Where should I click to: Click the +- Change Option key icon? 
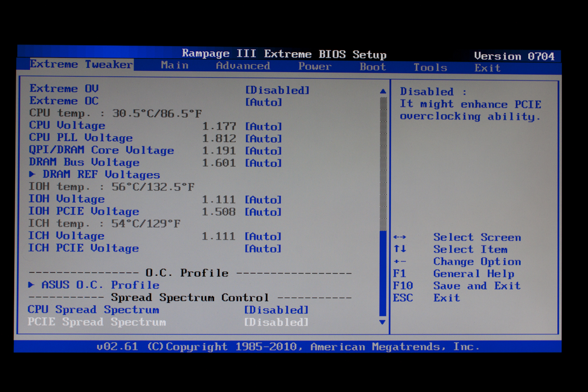(400, 261)
